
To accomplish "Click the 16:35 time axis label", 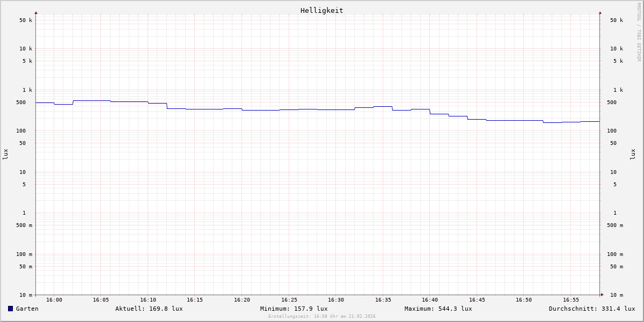I will click(383, 300).
